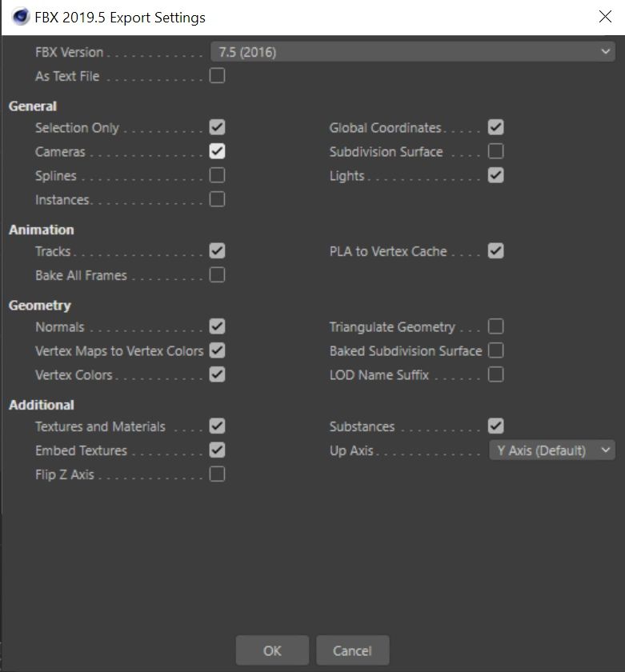Click the Cancel button
This screenshot has height=672, width=625.
[x=352, y=650]
